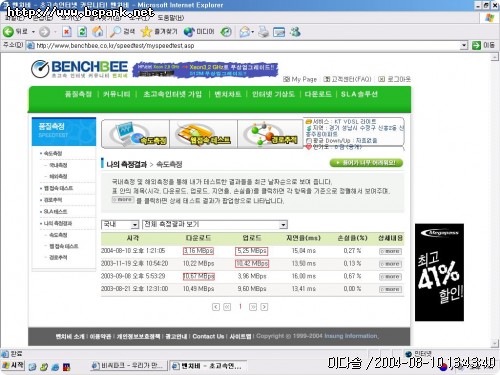Viewport: 500px width, 375px height.
Task: Click the 시작 Start button
Action: click(13, 366)
